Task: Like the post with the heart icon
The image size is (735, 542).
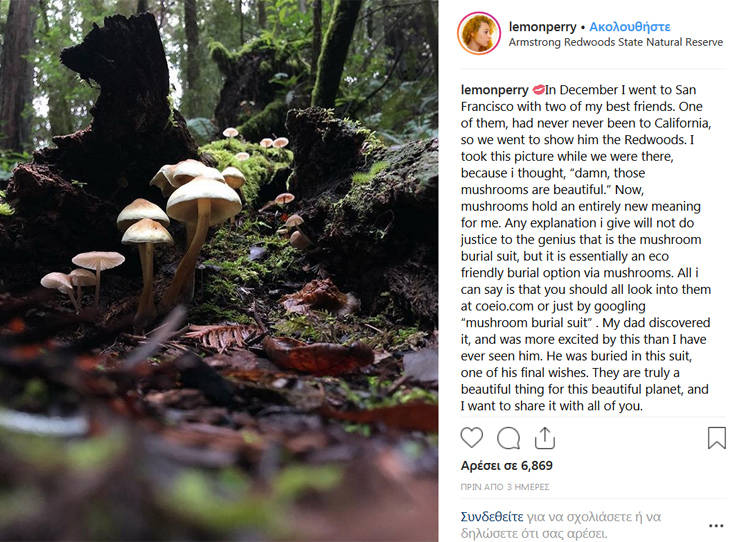Action: [472, 438]
